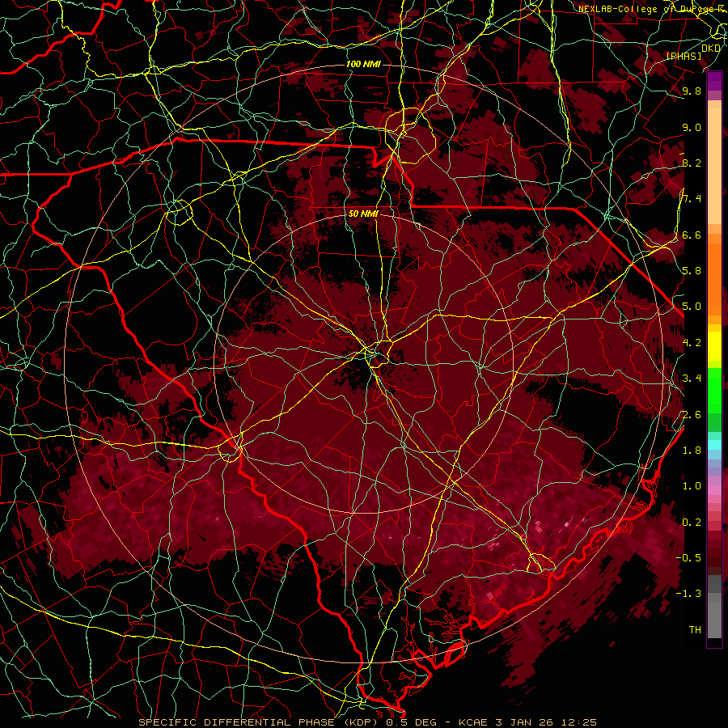The width and height of the screenshot is (728, 728).
Task: Click the 3.4 value on color scale
Action: [x=692, y=379]
